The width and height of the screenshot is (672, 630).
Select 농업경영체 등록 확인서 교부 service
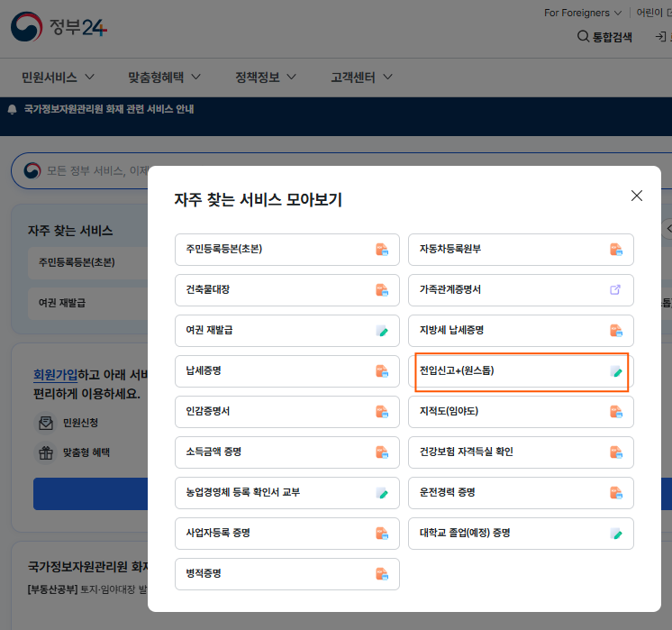[x=287, y=493]
